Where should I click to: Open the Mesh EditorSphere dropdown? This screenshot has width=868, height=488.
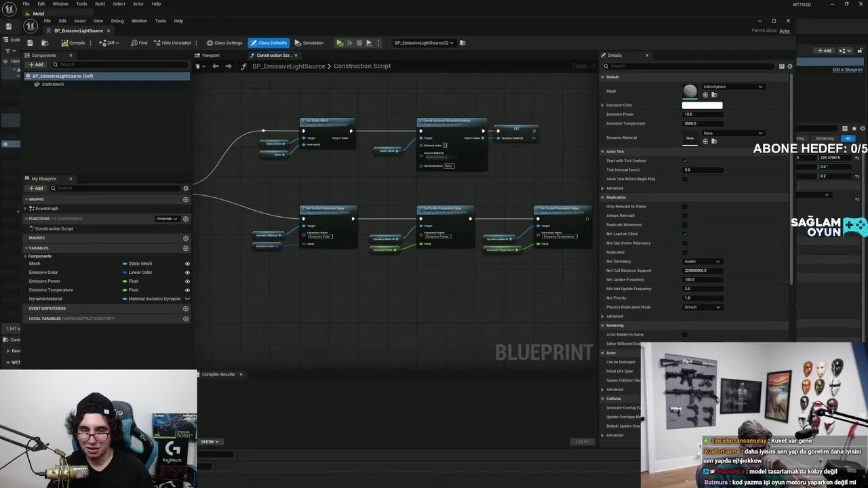(732, 87)
